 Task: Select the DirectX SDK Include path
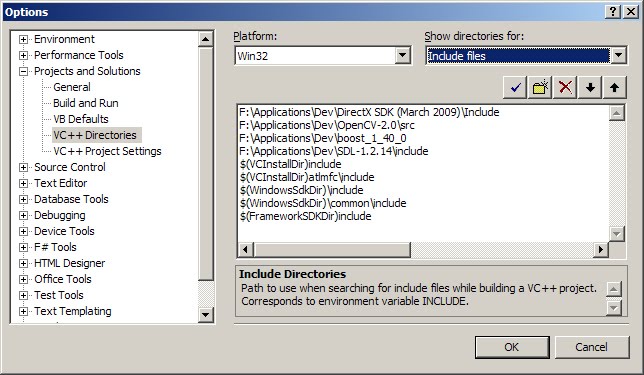369,112
